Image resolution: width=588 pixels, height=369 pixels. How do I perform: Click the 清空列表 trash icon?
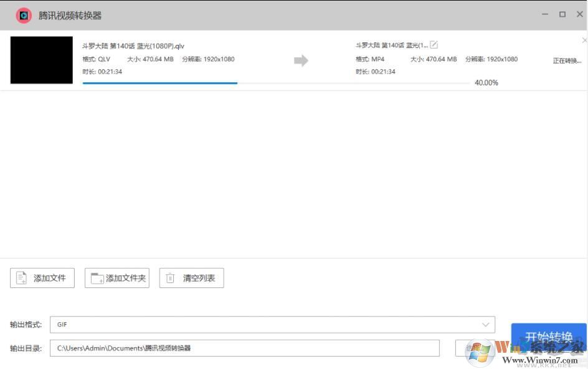pos(171,278)
